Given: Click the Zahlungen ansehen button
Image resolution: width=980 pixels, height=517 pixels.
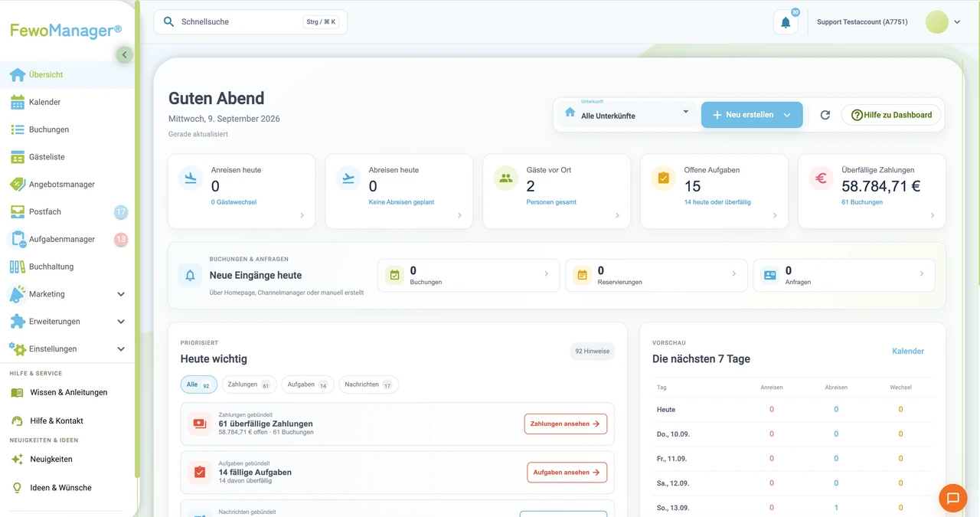Looking at the screenshot, I should (566, 424).
